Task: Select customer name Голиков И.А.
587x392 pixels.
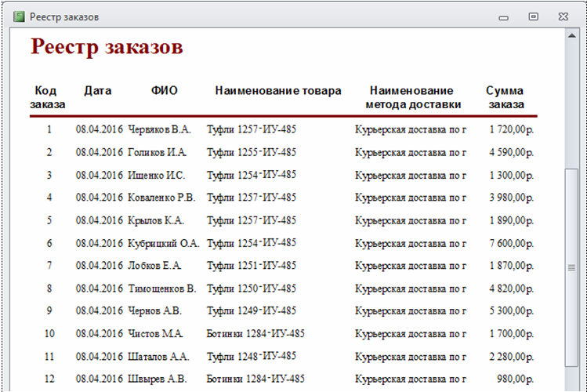Action: click(158, 152)
